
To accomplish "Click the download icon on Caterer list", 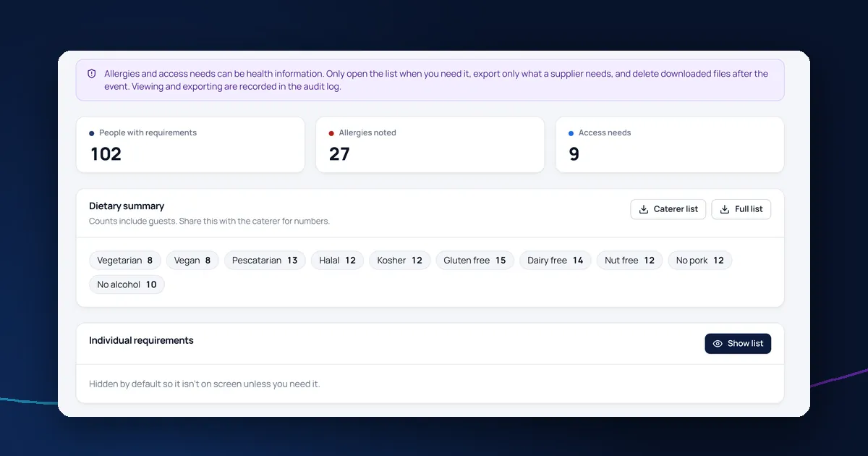I will pos(644,209).
